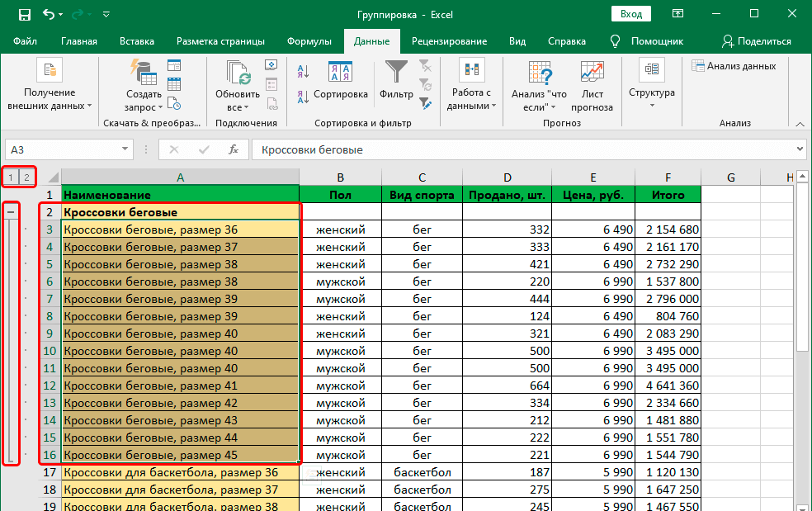Open the Name Box dropdown arrow
The image size is (812, 511).
tap(125, 149)
